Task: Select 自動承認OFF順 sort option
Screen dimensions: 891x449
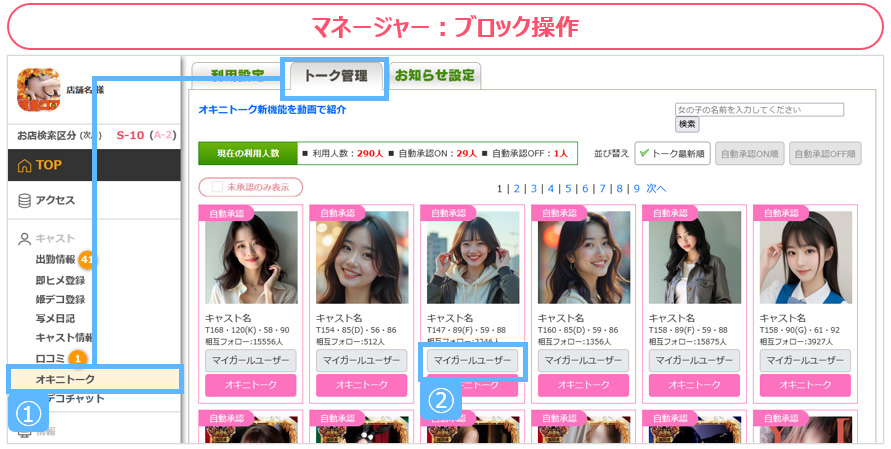Action: coord(824,153)
